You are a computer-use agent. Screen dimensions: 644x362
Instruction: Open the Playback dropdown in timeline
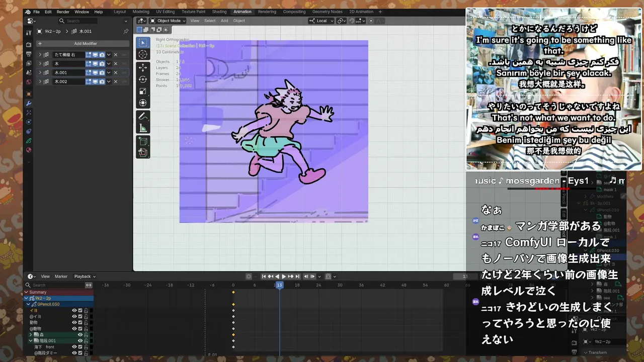pyautogui.click(x=85, y=277)
